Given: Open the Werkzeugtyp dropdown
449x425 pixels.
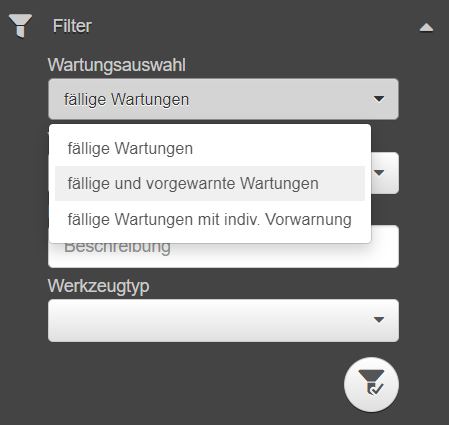Looking at the screenshot, I should [223, 320].
